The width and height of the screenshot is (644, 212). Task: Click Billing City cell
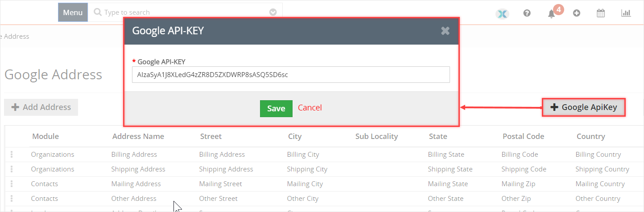[x=303, y=155]
